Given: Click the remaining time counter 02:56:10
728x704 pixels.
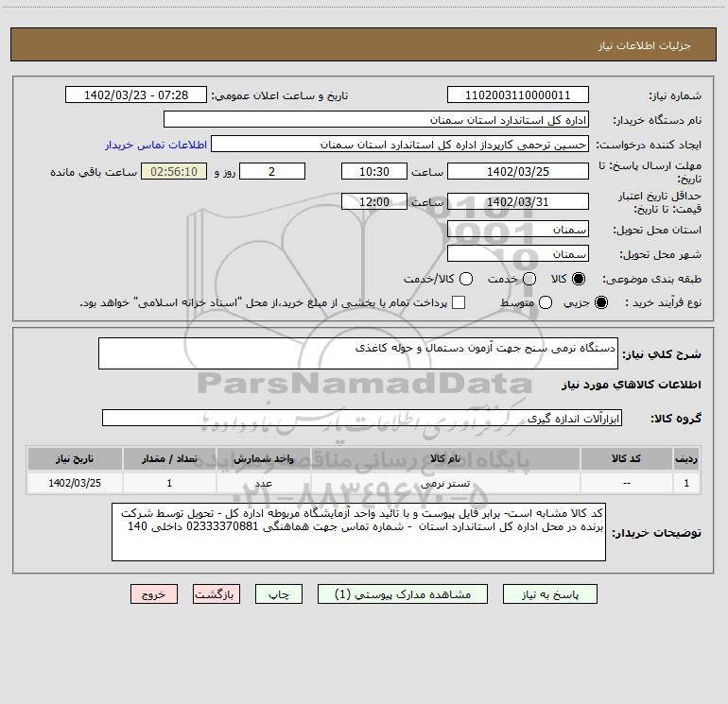Looking at the screenshot, I should click(174, 171).
